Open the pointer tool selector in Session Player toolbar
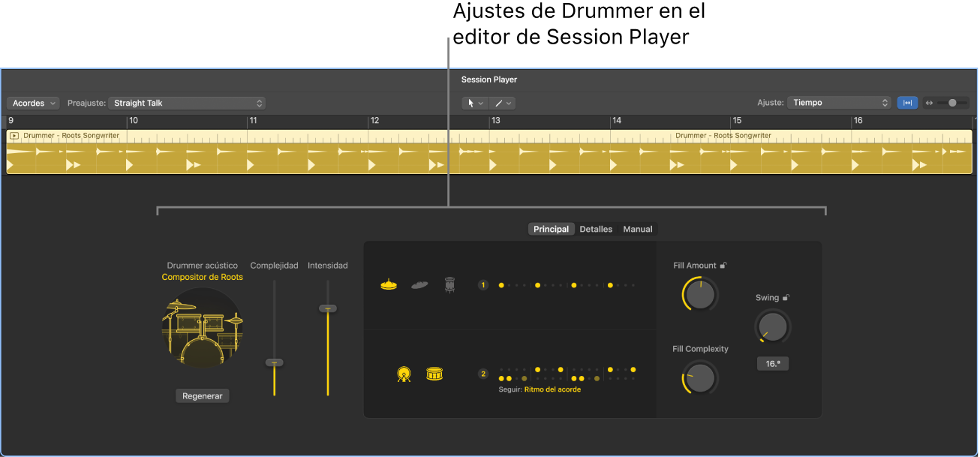 (x=475, y=103)
